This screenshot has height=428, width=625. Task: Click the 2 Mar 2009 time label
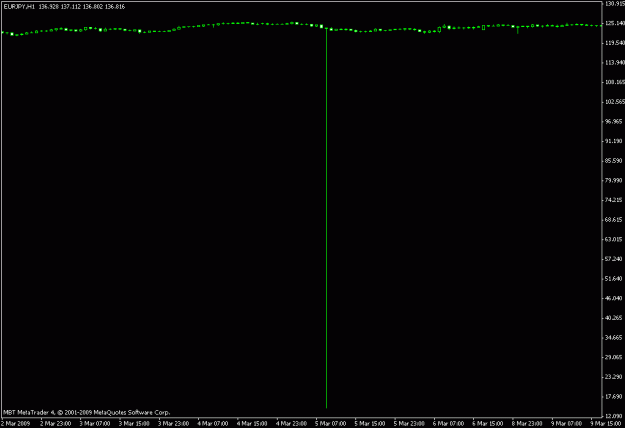(16, 423)
